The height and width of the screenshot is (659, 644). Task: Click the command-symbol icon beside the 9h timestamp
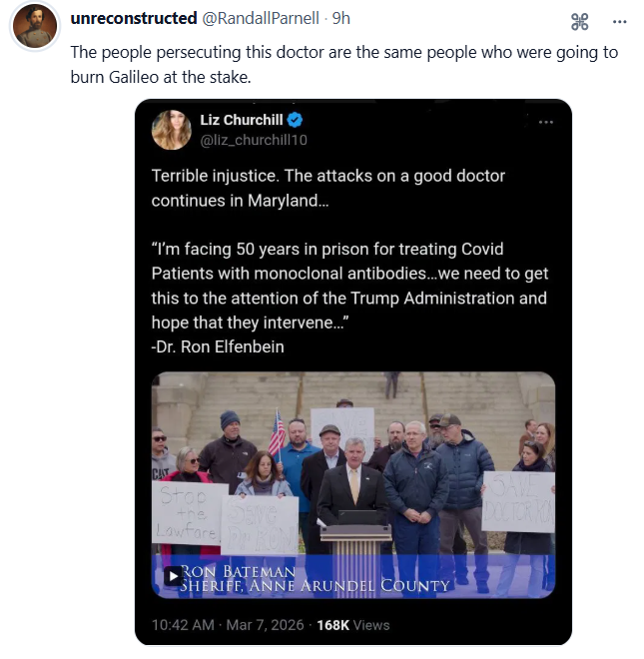pyautogui.click(x=579, y=20)
